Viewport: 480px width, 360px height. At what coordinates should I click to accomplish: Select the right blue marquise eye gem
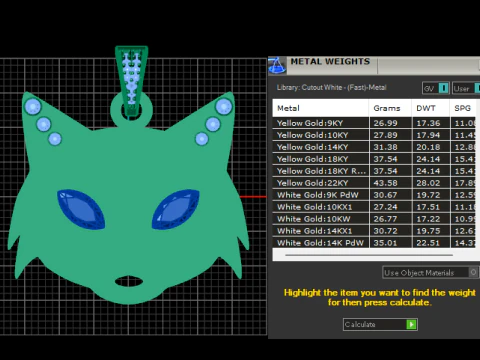(176, 209)
